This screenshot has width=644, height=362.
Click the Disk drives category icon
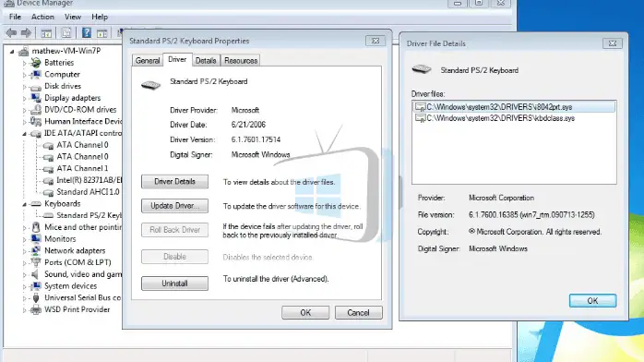tap(36, 87)
